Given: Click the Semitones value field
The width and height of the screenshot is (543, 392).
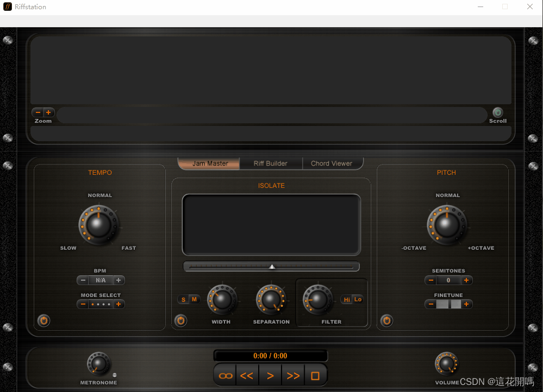Looking at the screenshot, I should [x=448, y=280].
